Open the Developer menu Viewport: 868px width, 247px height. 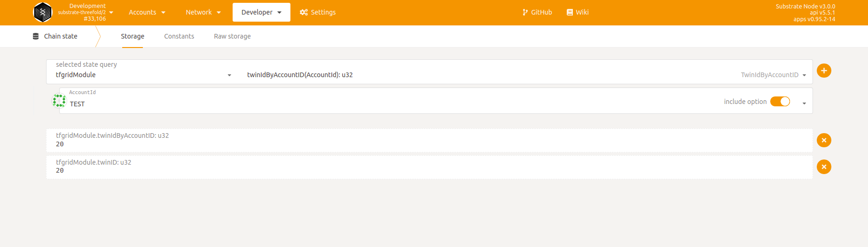pyautogui.click(x=261, y=12)
